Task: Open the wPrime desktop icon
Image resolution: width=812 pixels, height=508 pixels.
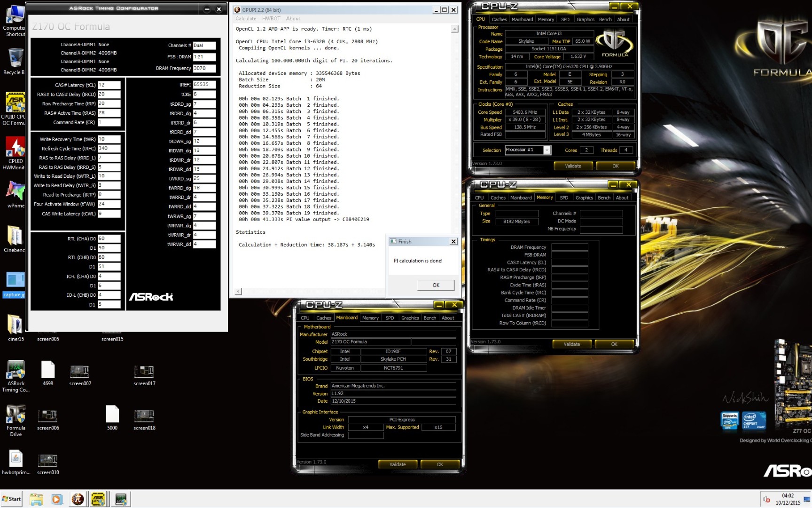Action: coord(16,194)
